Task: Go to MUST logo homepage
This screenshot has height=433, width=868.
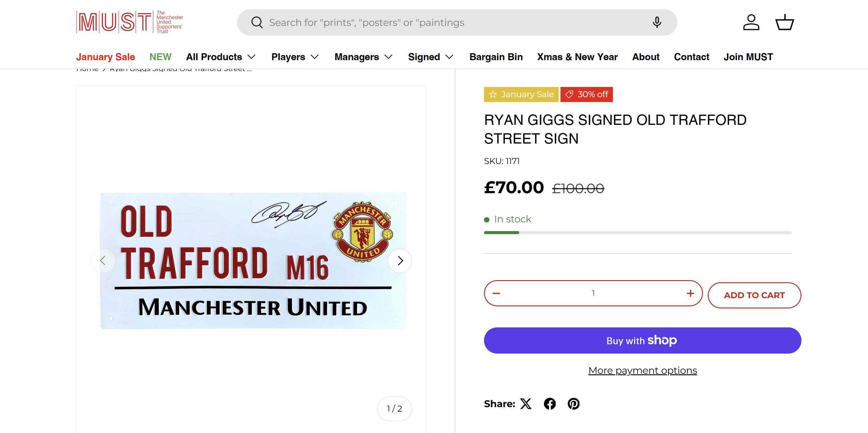Action: click(130, 22)
